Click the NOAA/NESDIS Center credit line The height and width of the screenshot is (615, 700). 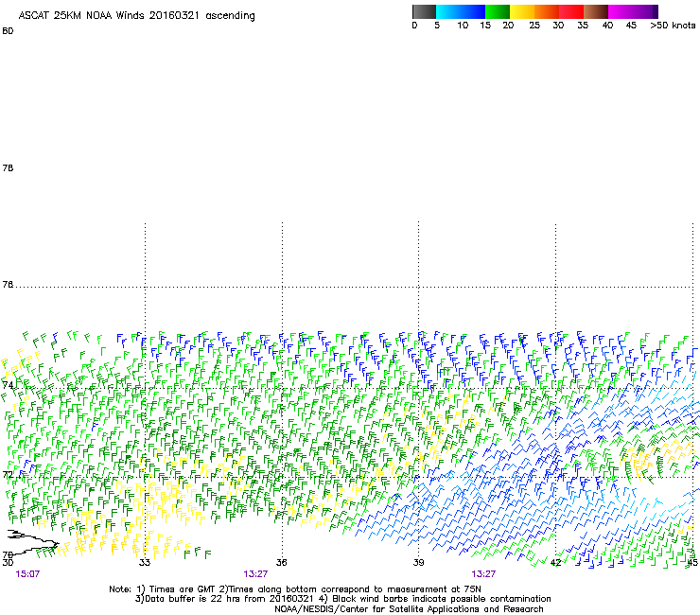(x=409, y=609)
